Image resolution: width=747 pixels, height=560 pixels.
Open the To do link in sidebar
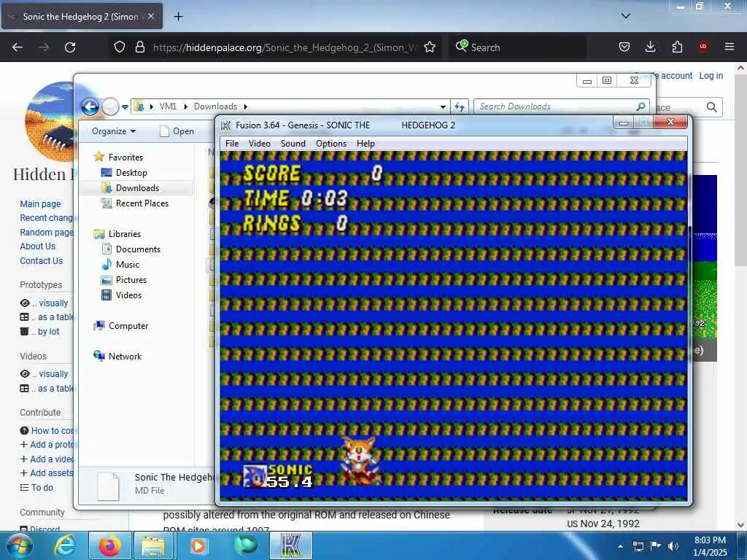(x=42, y=488)
